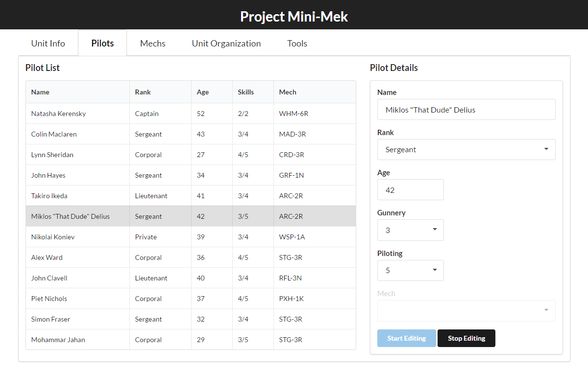This screenshot has height=372, width=588.
Task: Go to the Tools tab
Action: tap(297, 43)
